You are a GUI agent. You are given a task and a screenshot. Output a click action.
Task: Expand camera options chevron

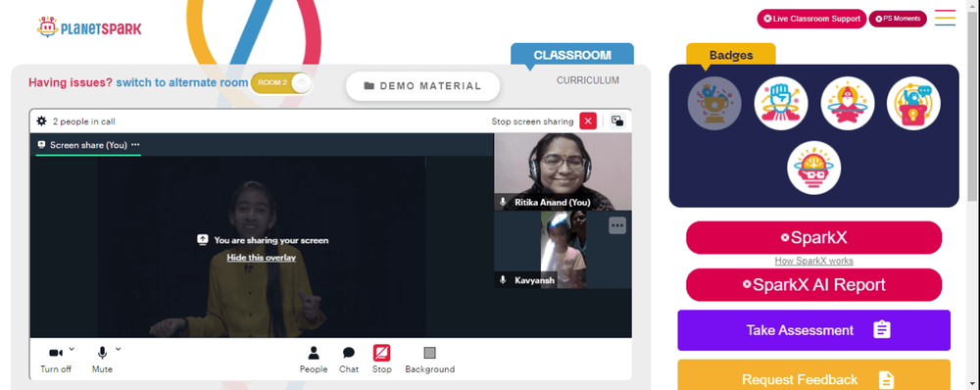coord(72,349)
